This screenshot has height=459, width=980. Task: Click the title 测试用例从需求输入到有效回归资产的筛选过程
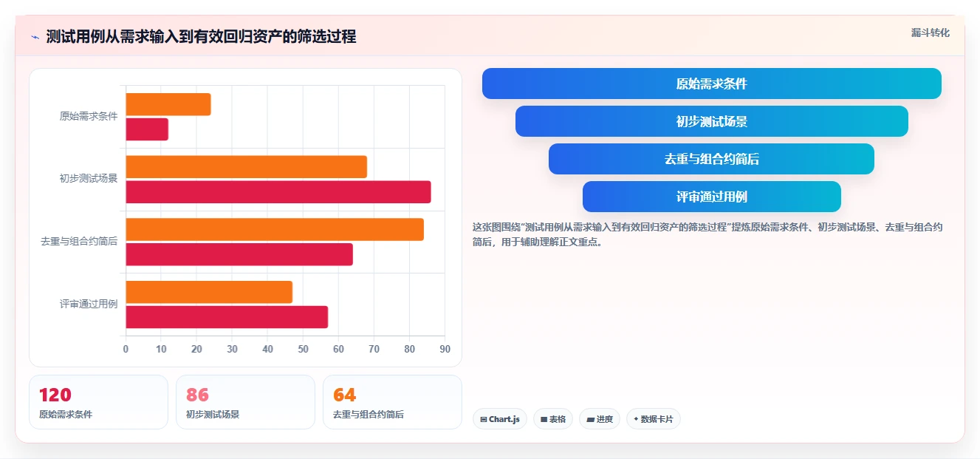point(201,36)
